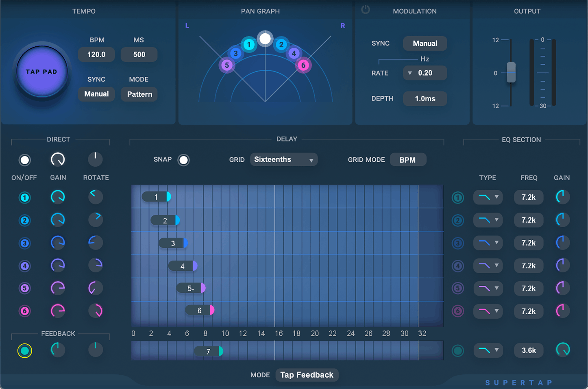Click the Rotate knob for tap 3
Viewport: 588px width, 389px height.
click(x=95, y=243)
